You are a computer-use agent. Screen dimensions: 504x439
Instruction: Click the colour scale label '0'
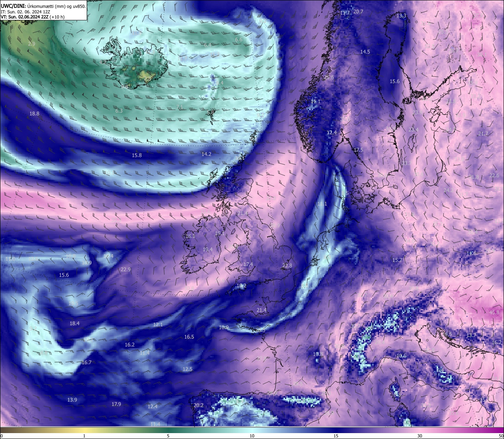(x=2, y=436)
